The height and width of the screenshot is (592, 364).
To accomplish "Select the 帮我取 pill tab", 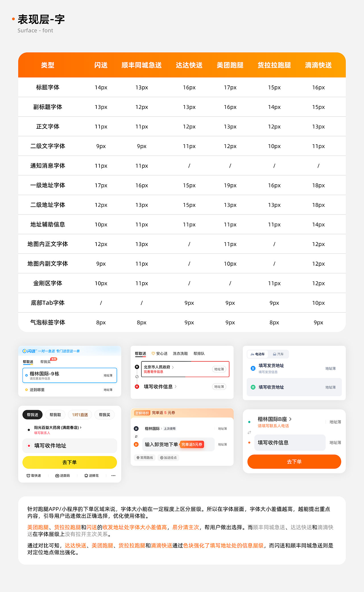I will (55, 415).
